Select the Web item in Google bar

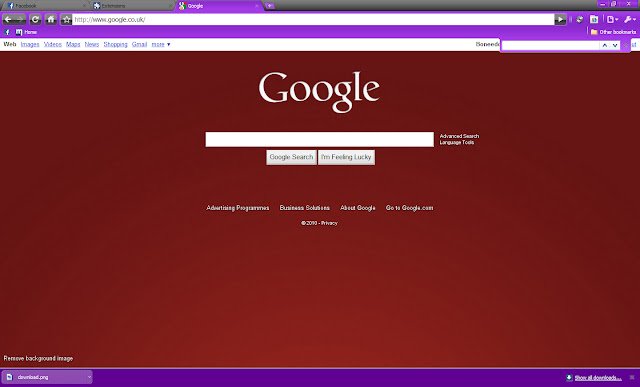(10, 44)
